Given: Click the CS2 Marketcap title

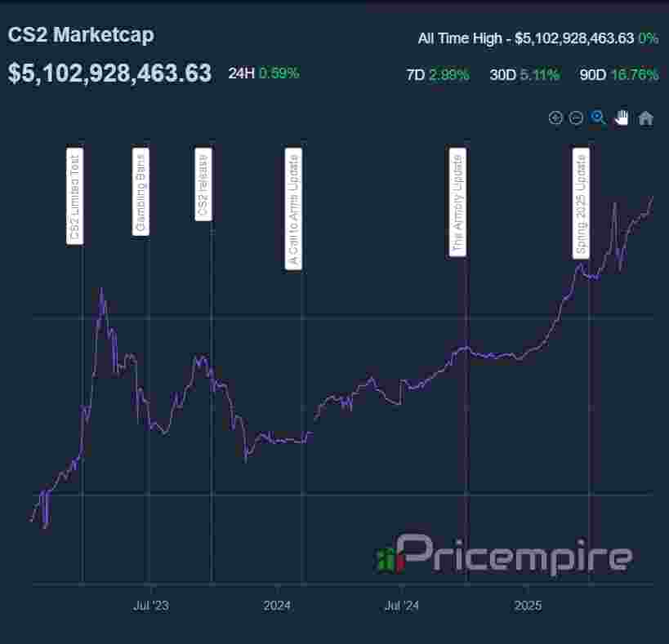Looking at the screenshot, I should pos(81,35).
